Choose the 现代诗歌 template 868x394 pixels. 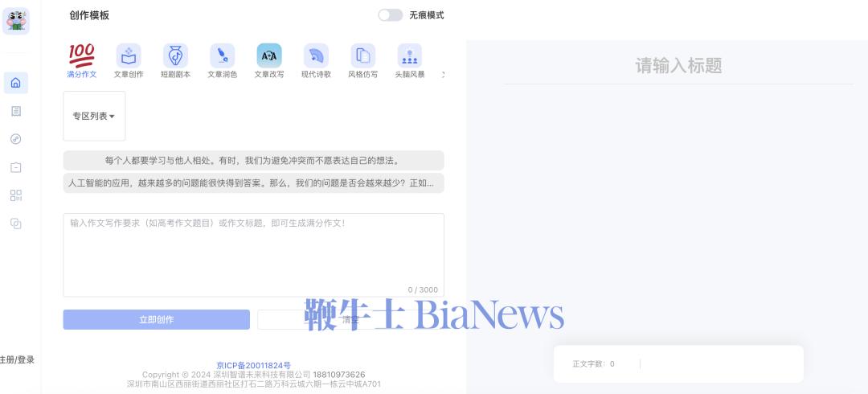316,56
